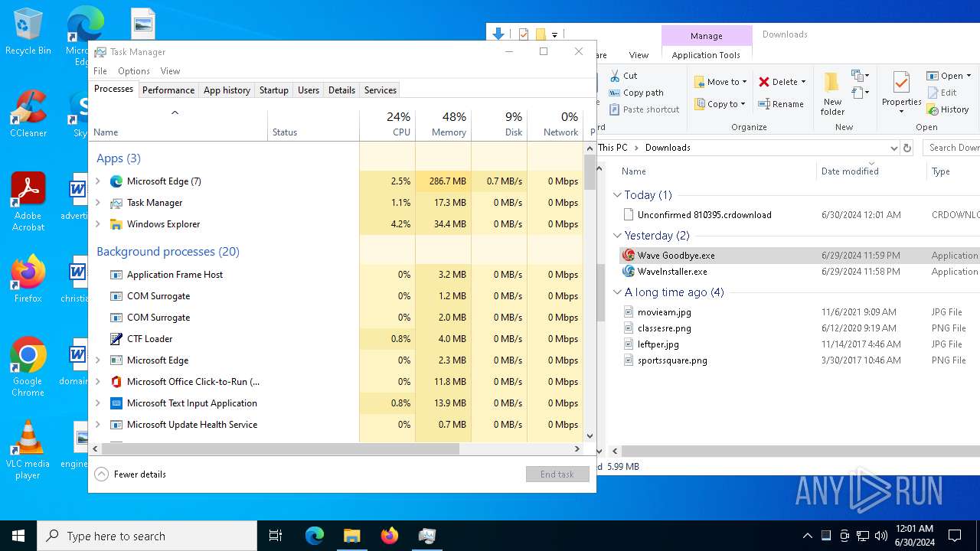Click Properties icon in Explorer ribbon
Image resolution: width=980 pixels, height=551 pixels.
[901, 83]
